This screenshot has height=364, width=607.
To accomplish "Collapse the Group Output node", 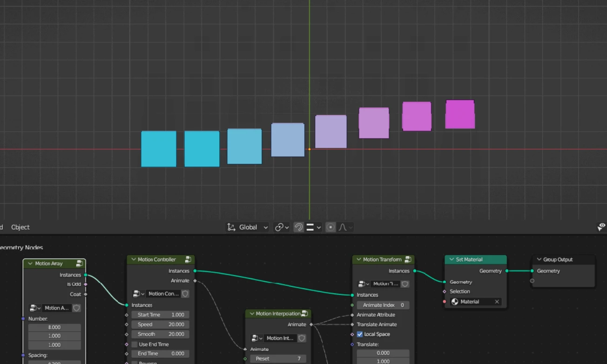I will [x=539, y=259].
